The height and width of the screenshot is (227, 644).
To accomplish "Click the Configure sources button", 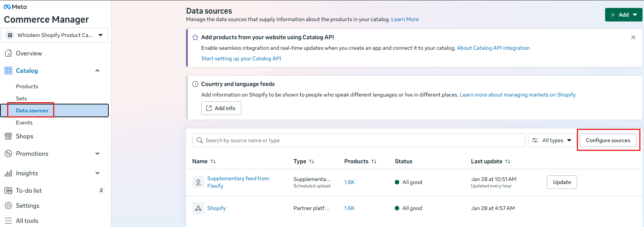I will [608, 140].
